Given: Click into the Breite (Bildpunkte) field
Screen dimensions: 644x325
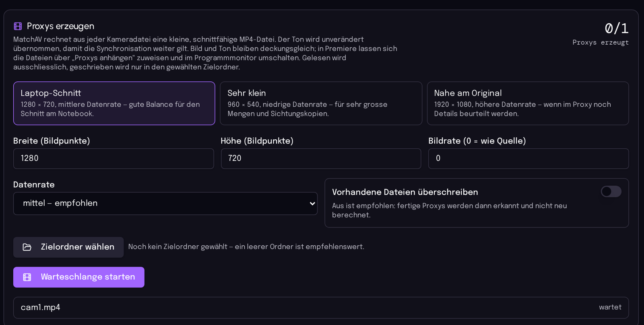Looking at the screenshot, I should [x=114, y=158].
